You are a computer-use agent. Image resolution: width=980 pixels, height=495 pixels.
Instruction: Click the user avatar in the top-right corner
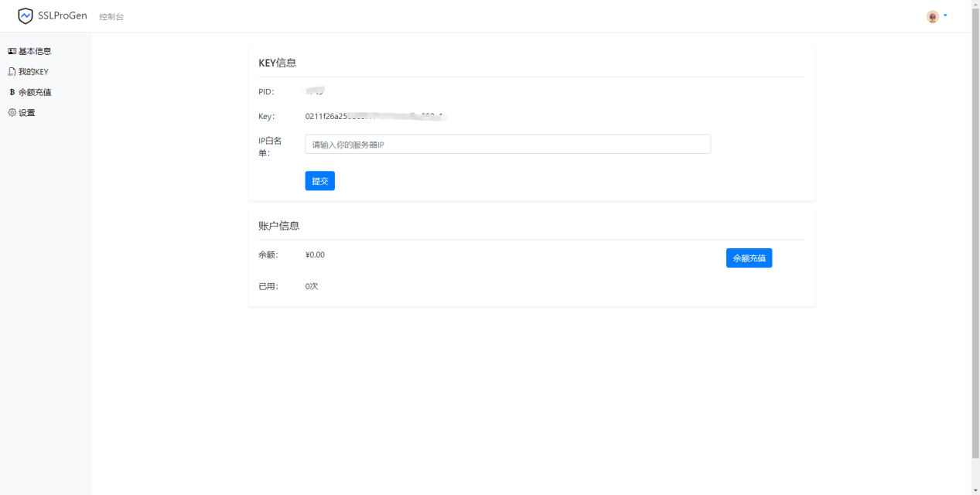coord(932,15)
